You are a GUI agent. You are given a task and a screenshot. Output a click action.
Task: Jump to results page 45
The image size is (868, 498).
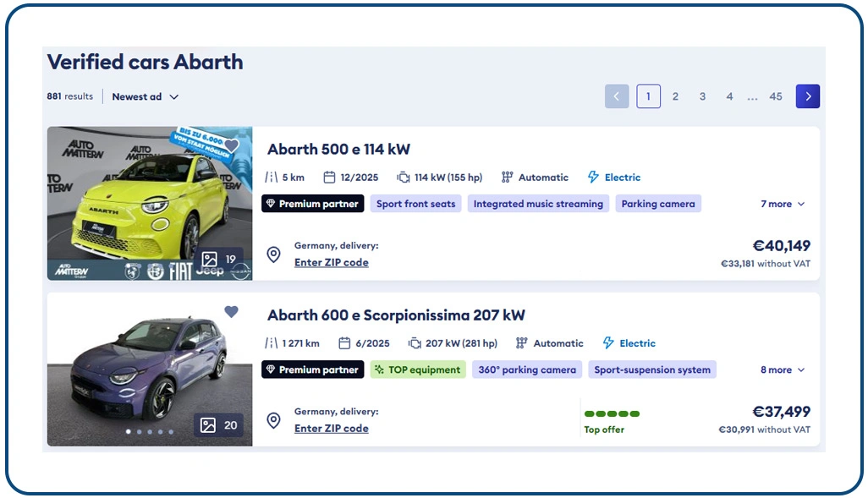(x=776, y=96)
